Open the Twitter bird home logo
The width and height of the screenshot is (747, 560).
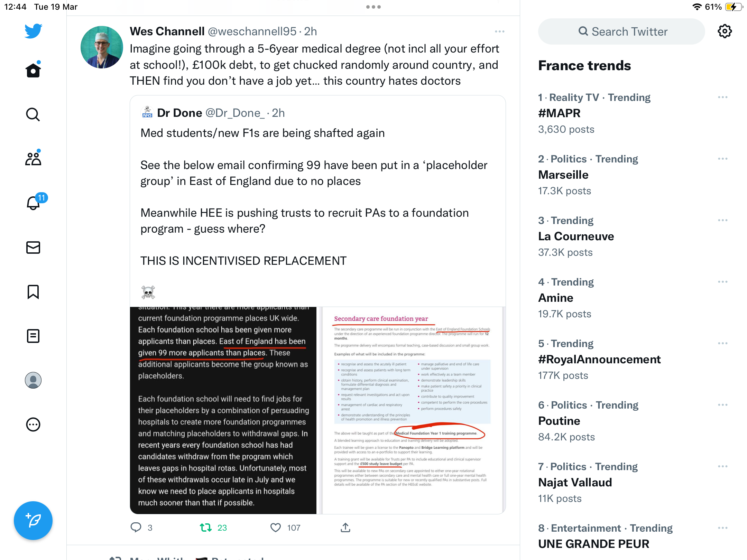33,31
